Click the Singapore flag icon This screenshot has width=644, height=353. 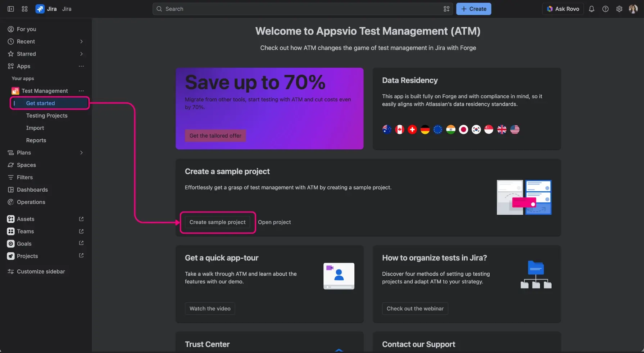(x=489, y=129)
